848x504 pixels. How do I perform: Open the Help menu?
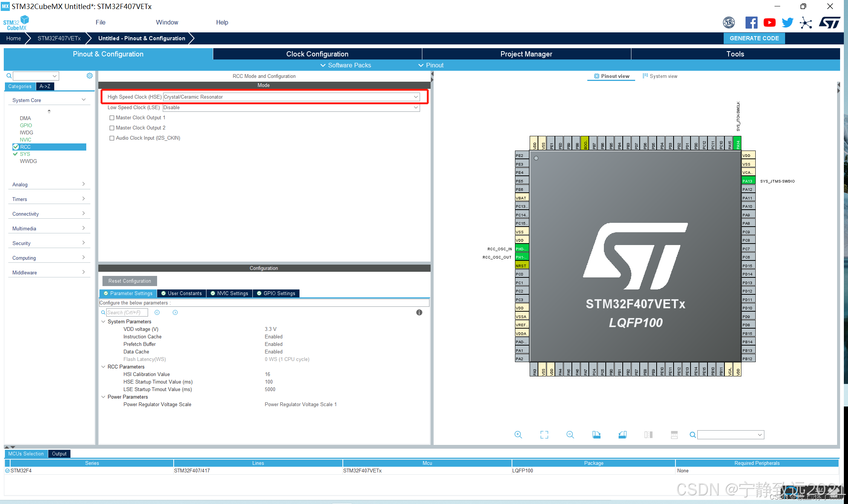(222, 22)
